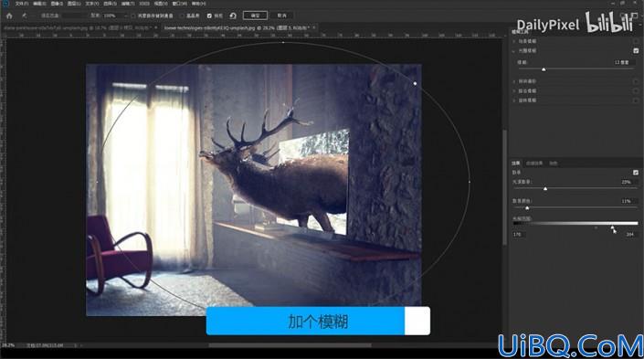Open the File (文件) menu

22,4
